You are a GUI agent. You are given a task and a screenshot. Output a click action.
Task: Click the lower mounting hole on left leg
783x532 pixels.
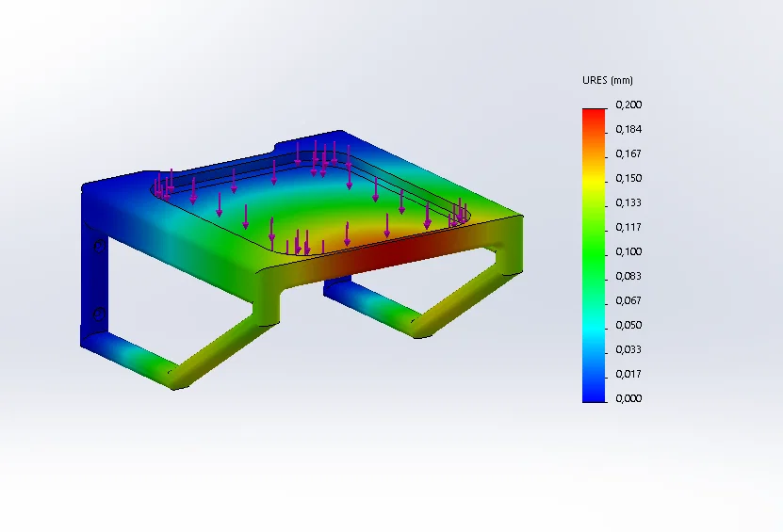(x=99, y=314)
